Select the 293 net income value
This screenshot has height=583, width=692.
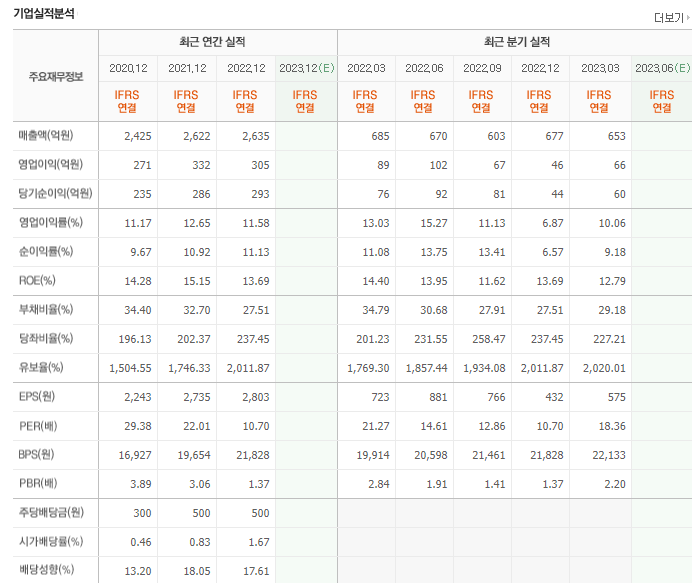point(260,194)
